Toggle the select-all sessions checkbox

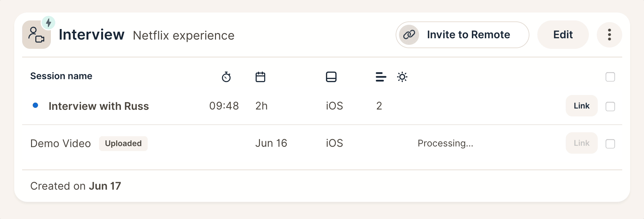[x=610, y=77]
